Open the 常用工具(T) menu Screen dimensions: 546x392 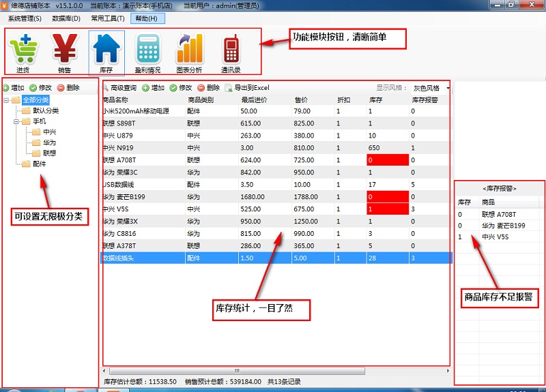click(x=107, y=18)
